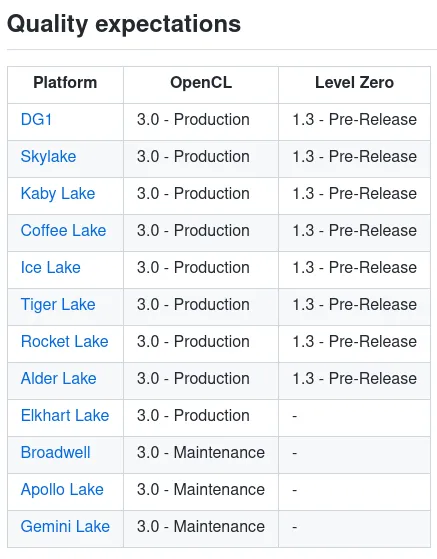The height and width of the screenshot is (559, 437).
Task: Select the OpenCL column header
Action: [x=201, y=83]
